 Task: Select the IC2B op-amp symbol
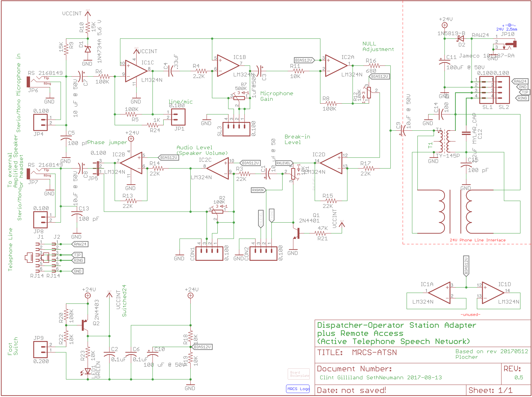tap(131, 163)
